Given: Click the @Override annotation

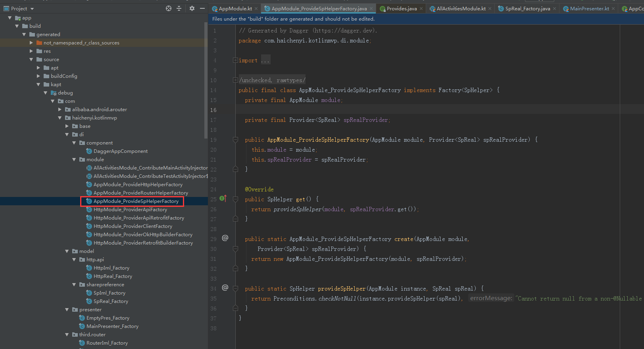Looking at the screenshot, I should pos(259,189).
